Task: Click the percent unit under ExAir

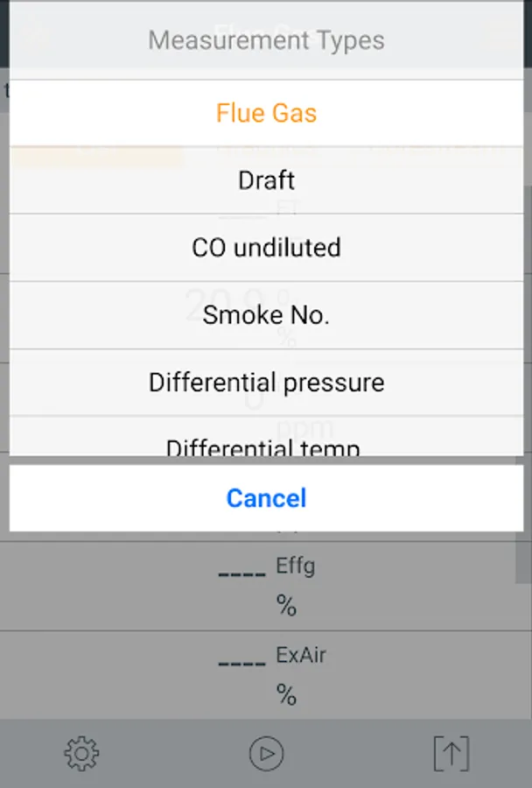Action: click(x=286, y=695)
